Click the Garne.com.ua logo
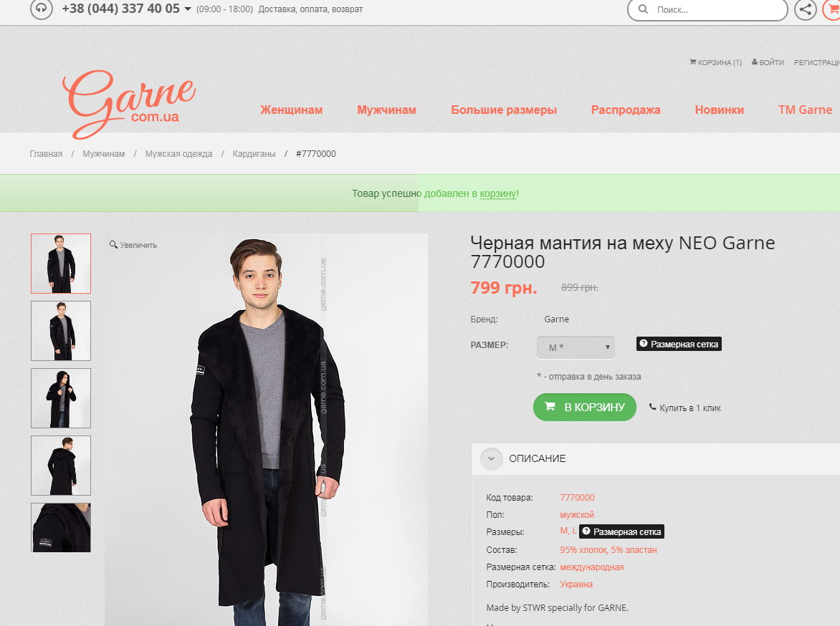 [129, 105]
